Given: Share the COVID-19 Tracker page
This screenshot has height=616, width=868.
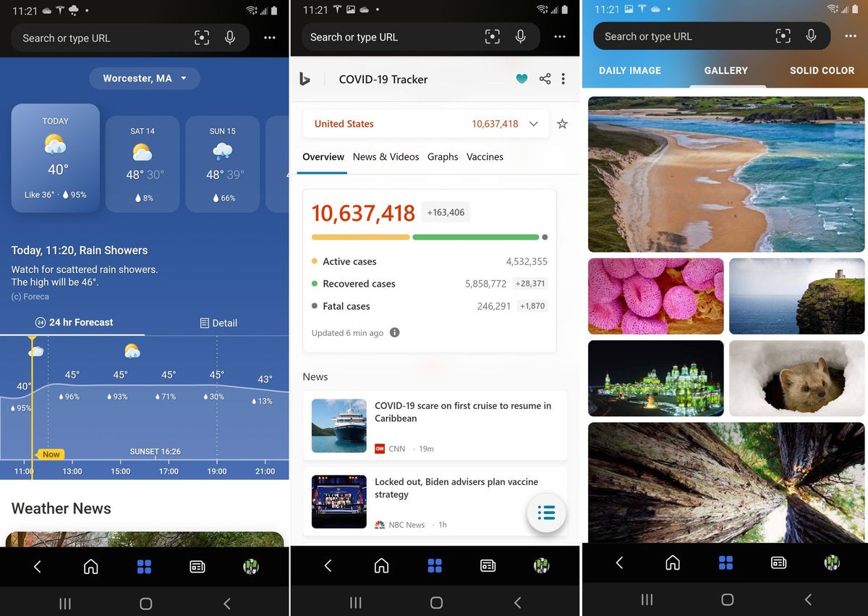Looking at the screenshot, I should click(x=545, y=78).
